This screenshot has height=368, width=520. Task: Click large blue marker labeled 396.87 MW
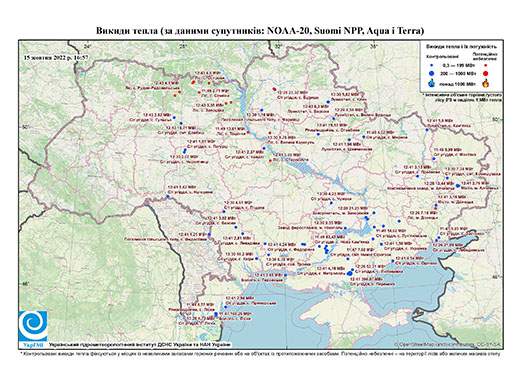[x=349, y=273]
